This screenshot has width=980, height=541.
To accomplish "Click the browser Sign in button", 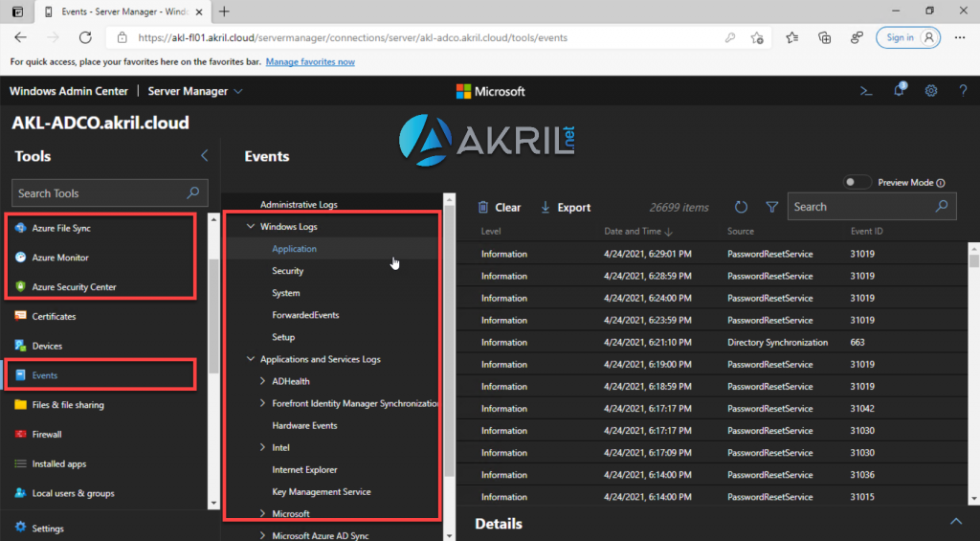I will (908, 37).
